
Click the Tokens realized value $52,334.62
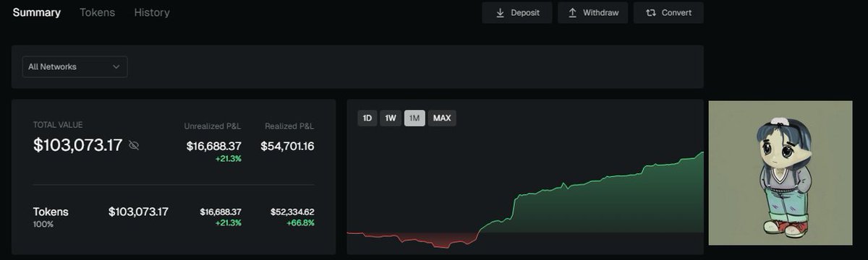click(292, 212)
